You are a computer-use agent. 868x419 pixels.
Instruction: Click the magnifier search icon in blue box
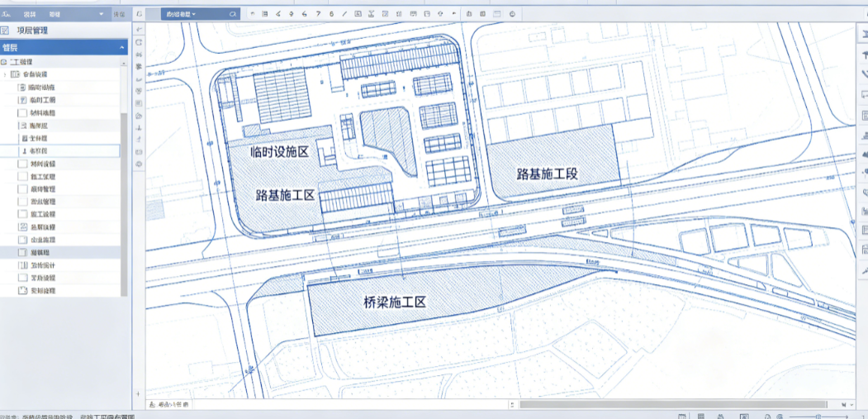point(233,14)
